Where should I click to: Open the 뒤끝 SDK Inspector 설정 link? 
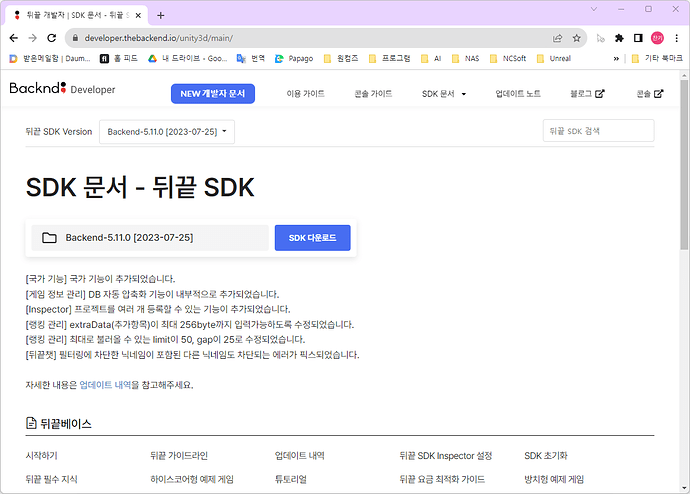(445, 456)
